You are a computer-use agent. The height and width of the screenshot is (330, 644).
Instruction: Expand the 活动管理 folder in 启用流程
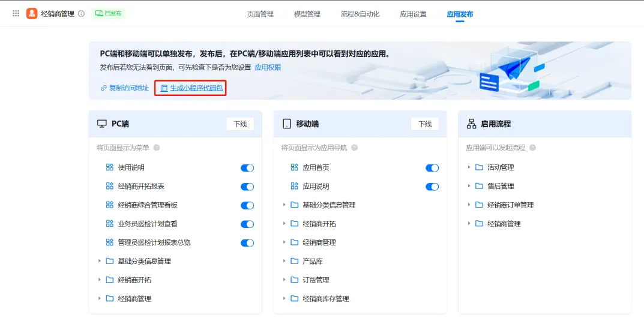pos(469,167)
